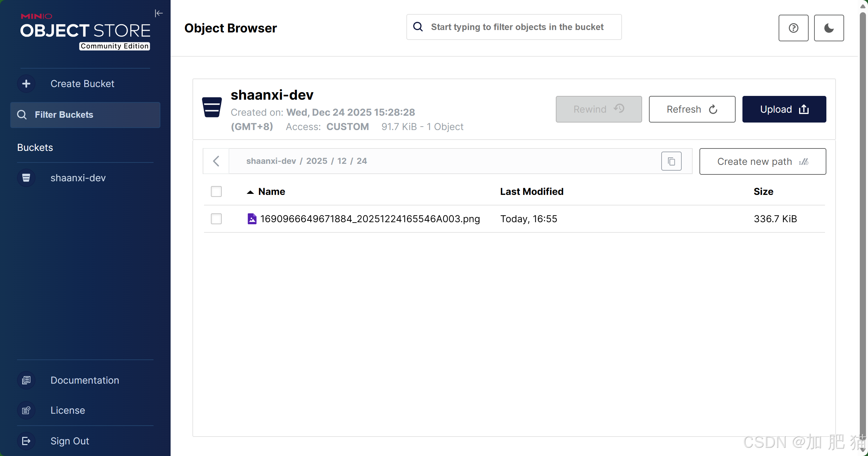Click the large shaanxi-dev bucket header icon
This screenshot has height=456, width=868.
pos(212,107)
